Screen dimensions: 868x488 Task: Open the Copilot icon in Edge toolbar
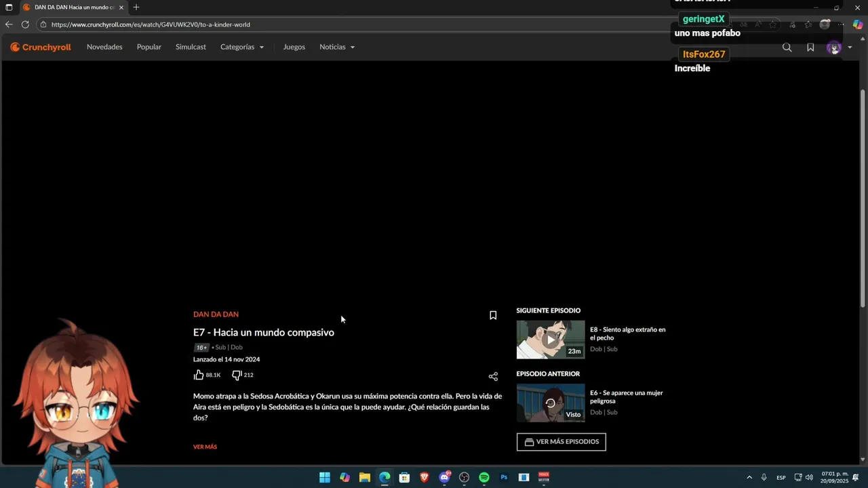[x=857, y=24]
